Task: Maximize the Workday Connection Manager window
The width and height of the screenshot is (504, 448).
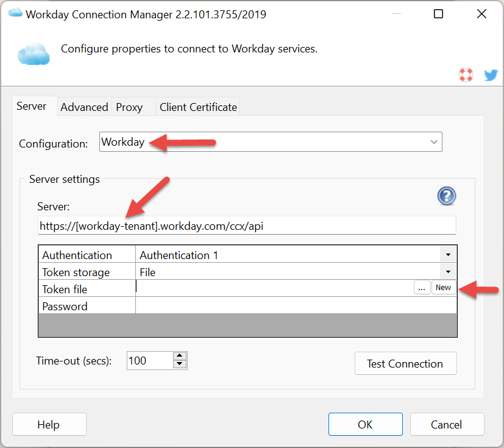Action: click(x=438, y=14)
